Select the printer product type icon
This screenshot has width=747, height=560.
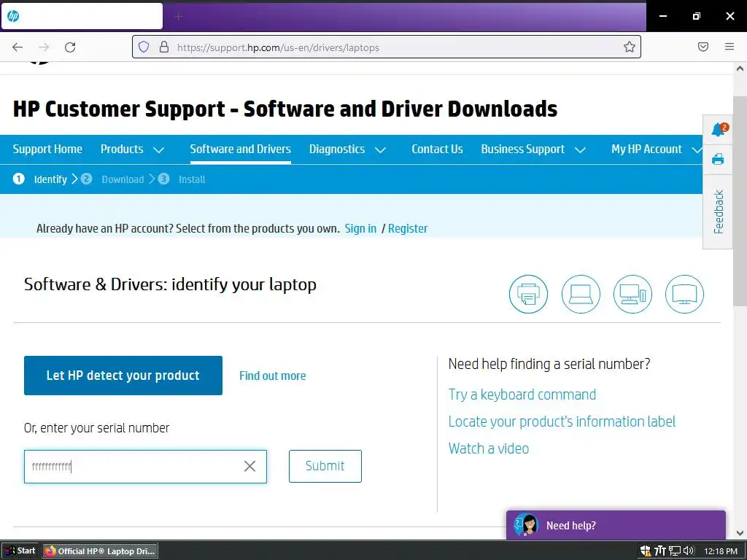coord(528,294)
